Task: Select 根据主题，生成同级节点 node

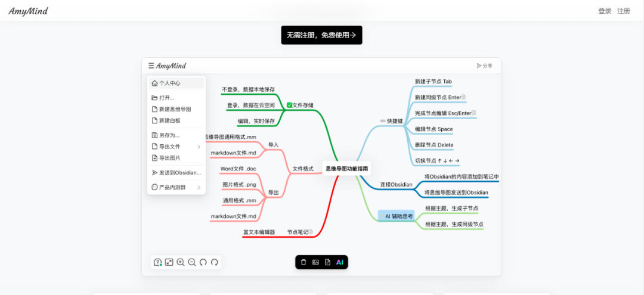Action: [x=454, y=225]
